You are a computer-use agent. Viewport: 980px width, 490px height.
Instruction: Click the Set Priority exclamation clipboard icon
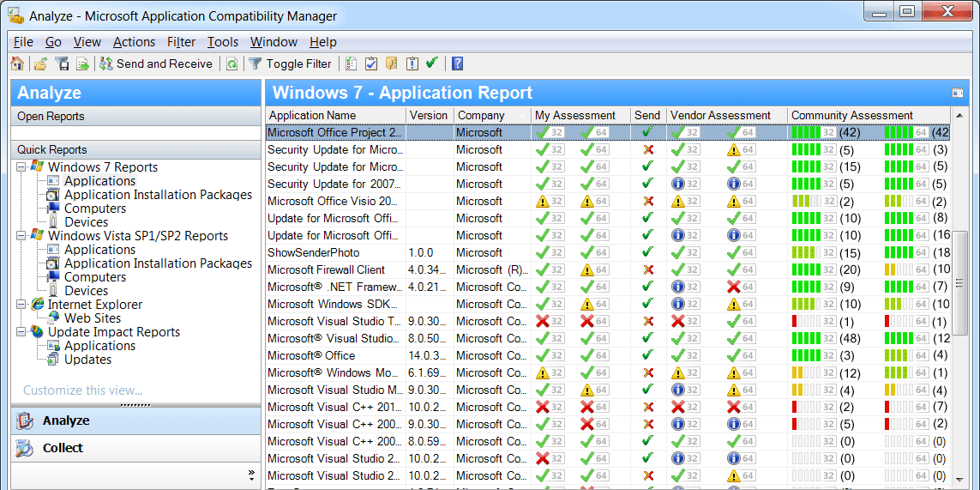click(x=412, y=64)
